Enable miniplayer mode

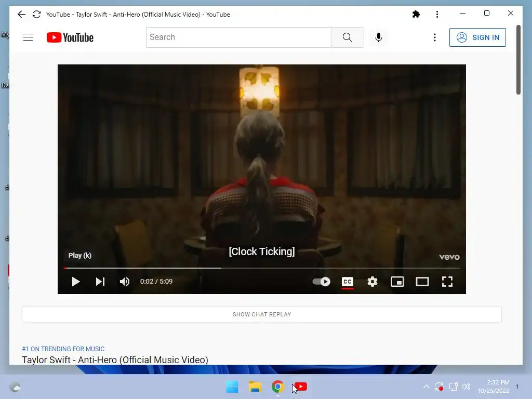point(397,282)
